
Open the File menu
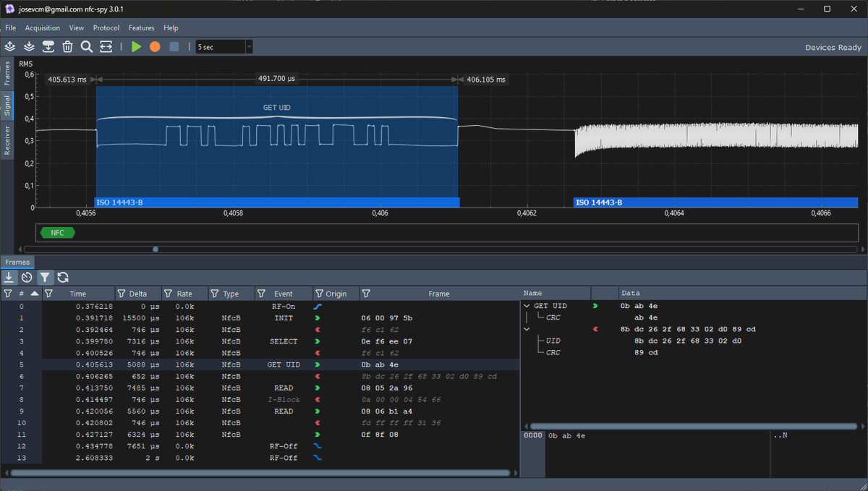[x=10, y=28]
